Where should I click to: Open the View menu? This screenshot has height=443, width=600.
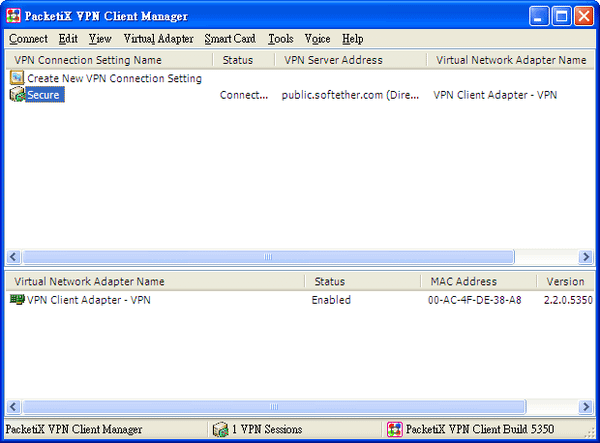[100, 39]
